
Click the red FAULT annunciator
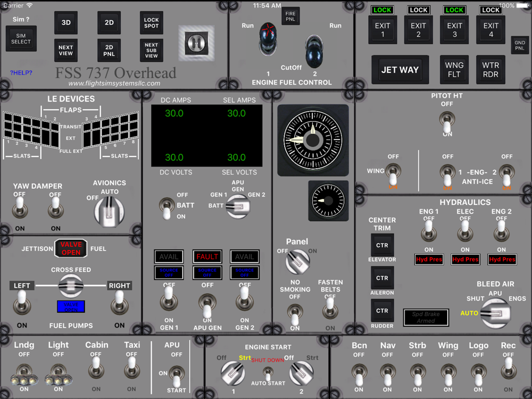click(207, 257)
